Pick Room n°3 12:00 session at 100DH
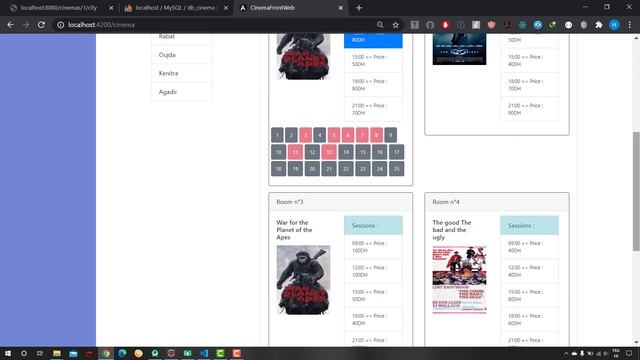Viewport: 640px width, 360px height. (x=373, y=271)
